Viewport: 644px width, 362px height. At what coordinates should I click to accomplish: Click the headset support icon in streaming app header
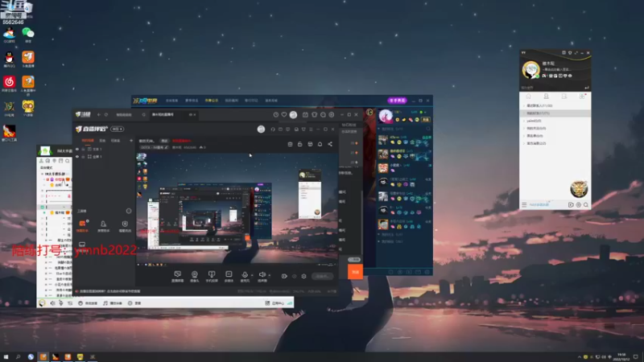tap(273, 130)
